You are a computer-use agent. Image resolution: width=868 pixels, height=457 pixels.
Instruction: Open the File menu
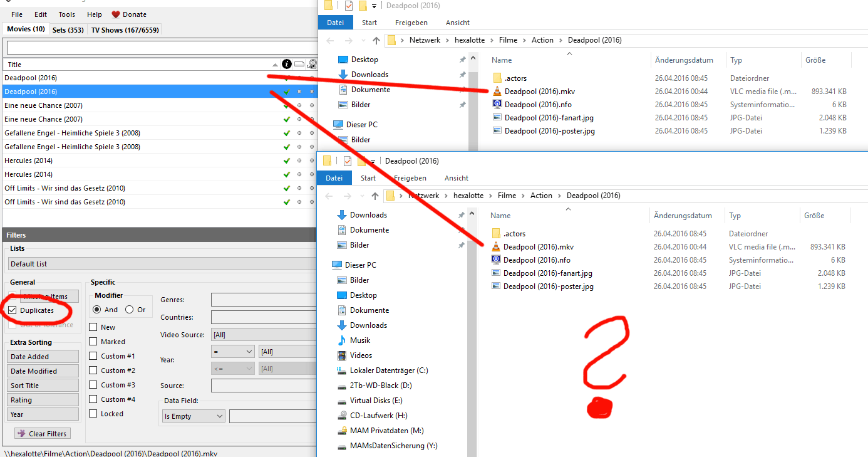pos(17,14)
